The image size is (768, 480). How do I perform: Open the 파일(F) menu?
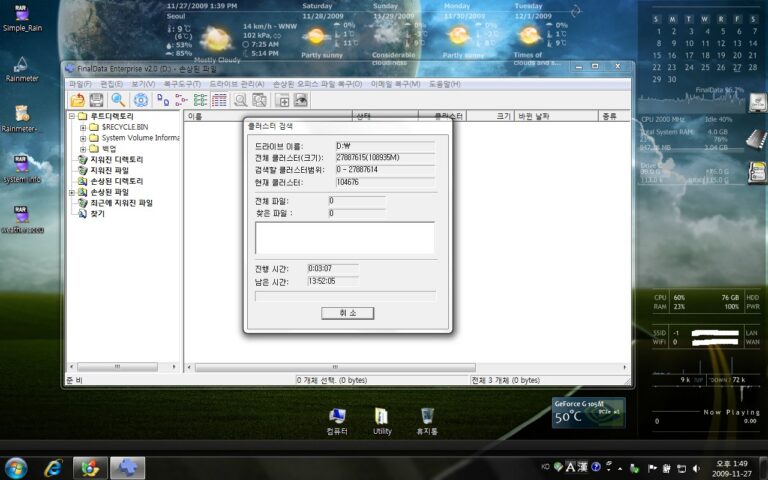(x=80, y=84)
